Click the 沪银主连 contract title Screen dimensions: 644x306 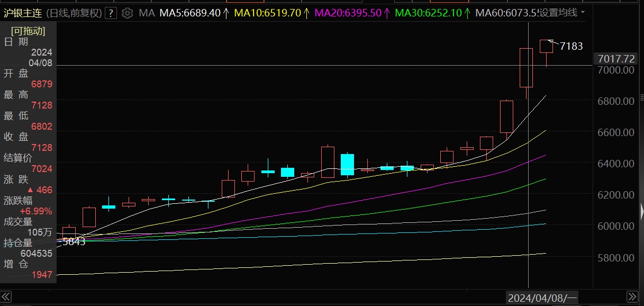coord(23,13)
